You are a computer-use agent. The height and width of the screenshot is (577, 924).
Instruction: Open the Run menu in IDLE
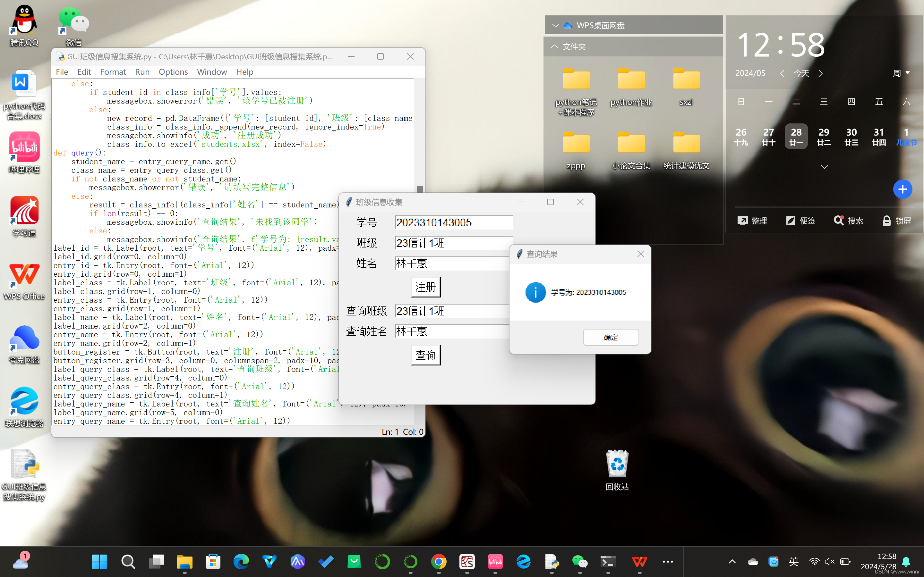tap(142, 72)
